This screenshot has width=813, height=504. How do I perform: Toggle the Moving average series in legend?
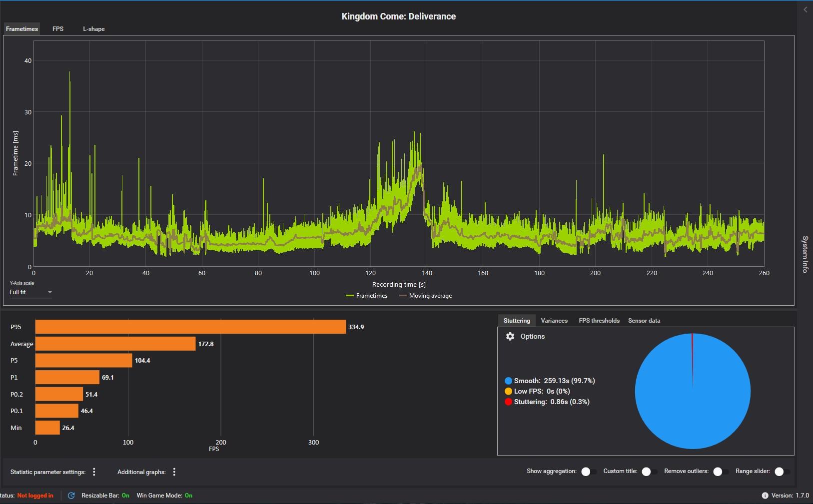[x=425, y=296]
